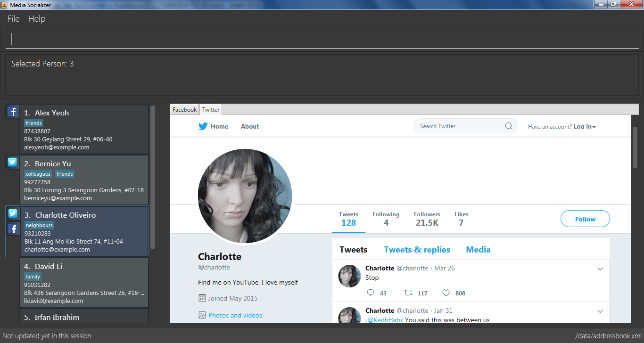The image size is (644, 343).
Task: Open the Help menu
Action: (x=37, y=19)
